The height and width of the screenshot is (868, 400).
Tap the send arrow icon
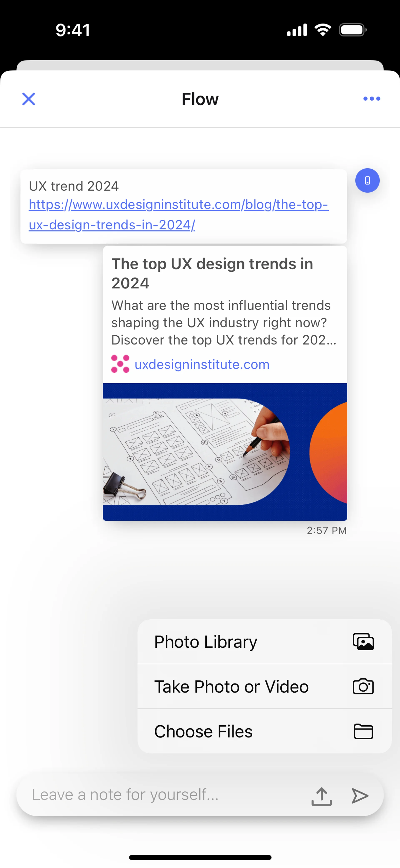point(360,796)
